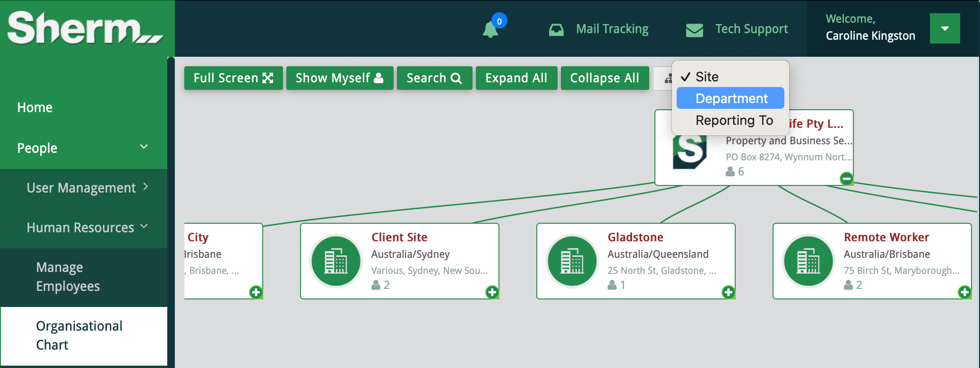The width and height of the screenshot is (980, 368).
Task: Expand the Gladstone node with plus
Action: [x=728, y=292]
